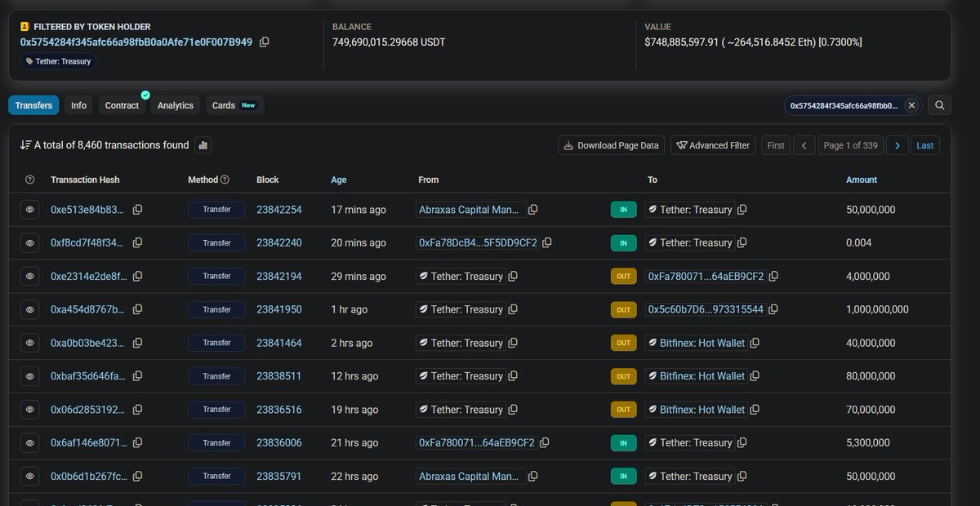This screenshot has height=506, width=980.
Task: Toggle quick view eye for transaction 0xa454d8767b
Action: (30, 310)
